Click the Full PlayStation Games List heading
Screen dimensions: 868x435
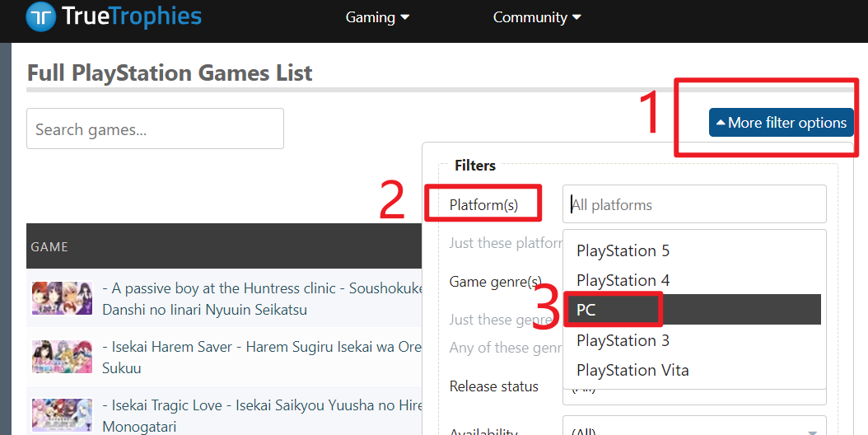point(170,72)
